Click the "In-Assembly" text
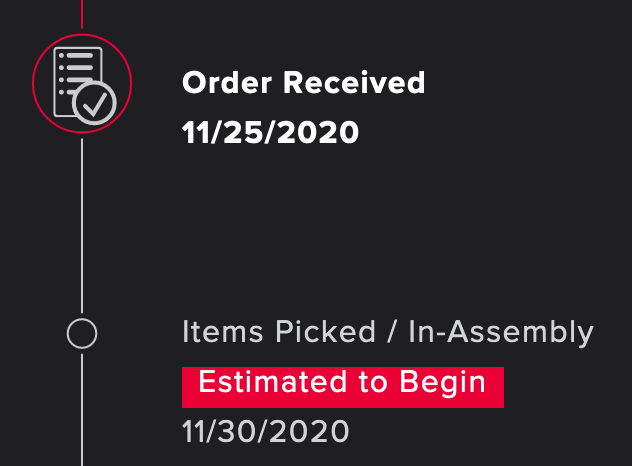 (500, 333)
